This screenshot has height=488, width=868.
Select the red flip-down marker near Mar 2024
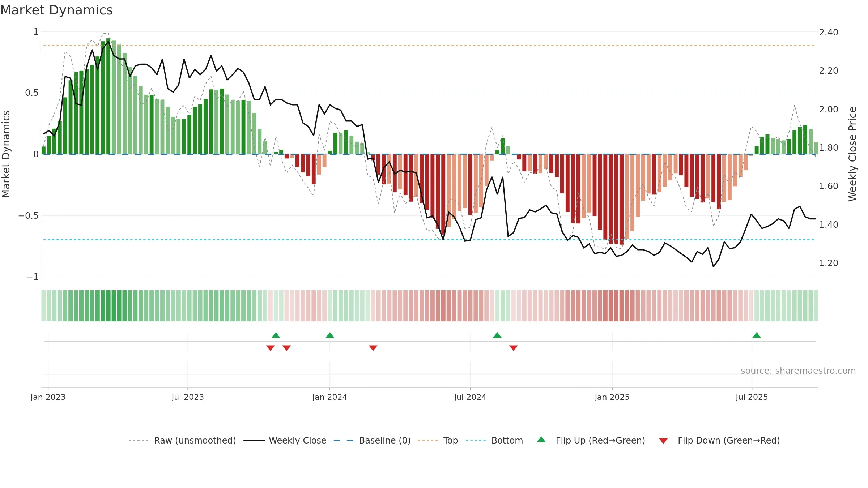[x=373, y=348]
